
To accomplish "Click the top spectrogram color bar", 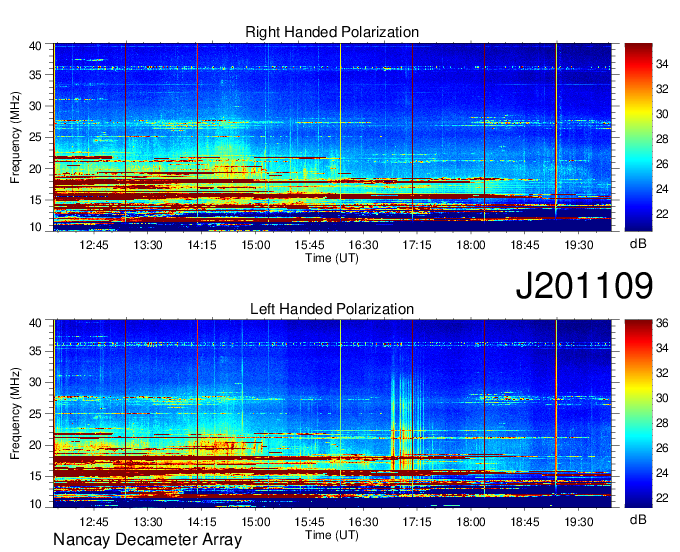I will click(638, 137).
